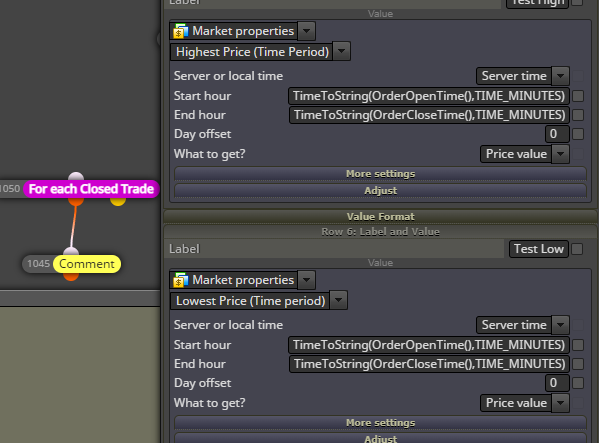Open Highest Price (Time Period) dropdown
Image resolution: width=599 pixels, height=443 pixels.
point(342,51)
